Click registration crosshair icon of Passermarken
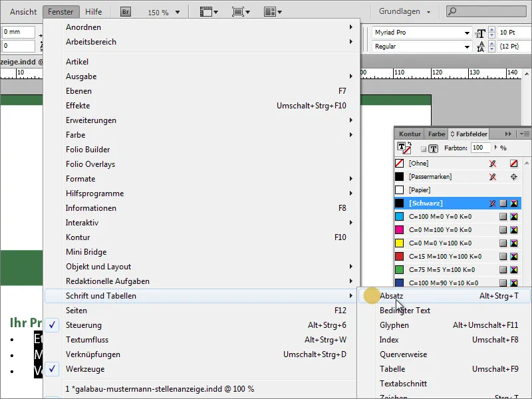 (513, 177)
